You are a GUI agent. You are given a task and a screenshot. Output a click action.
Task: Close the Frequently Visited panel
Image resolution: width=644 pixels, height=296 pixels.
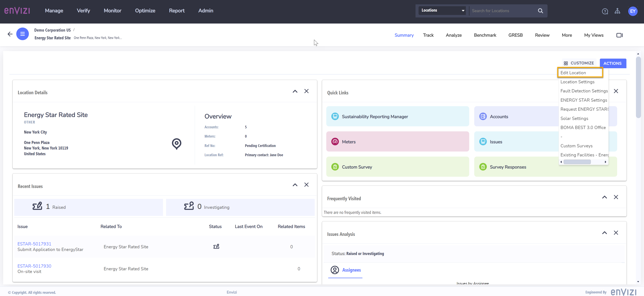click(x=616, y=197)
